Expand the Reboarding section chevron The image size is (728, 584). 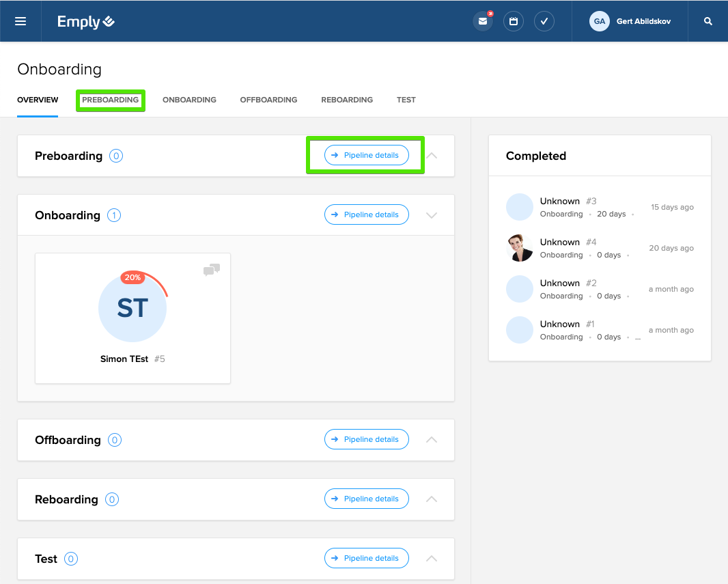[432, 499]
